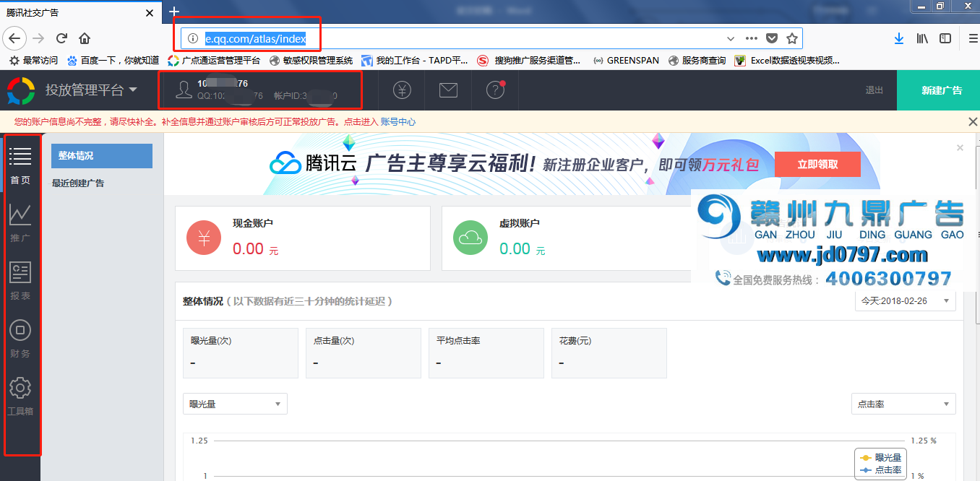Open 推广 in left sidebar

20,223
